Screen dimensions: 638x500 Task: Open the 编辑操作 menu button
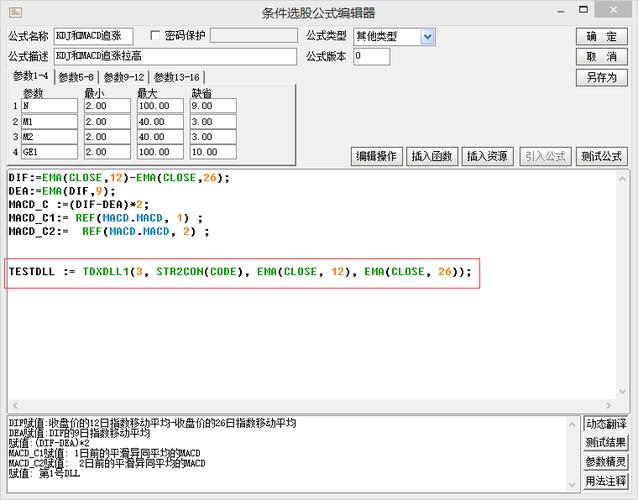point(376,156)
